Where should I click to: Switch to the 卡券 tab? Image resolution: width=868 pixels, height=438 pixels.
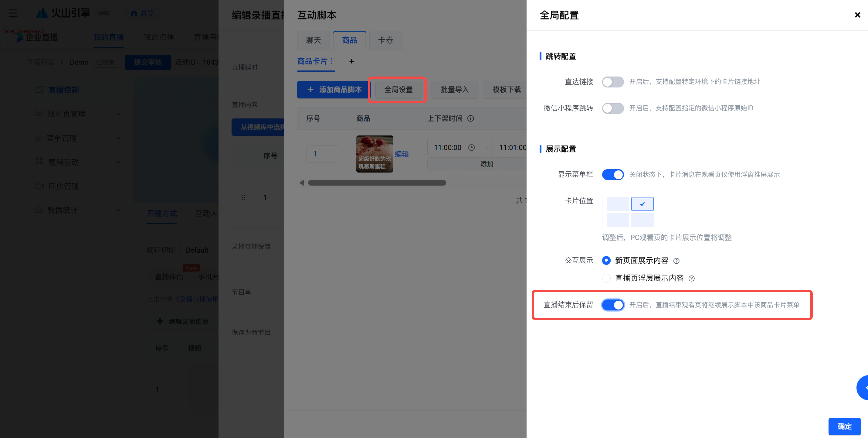385,40
